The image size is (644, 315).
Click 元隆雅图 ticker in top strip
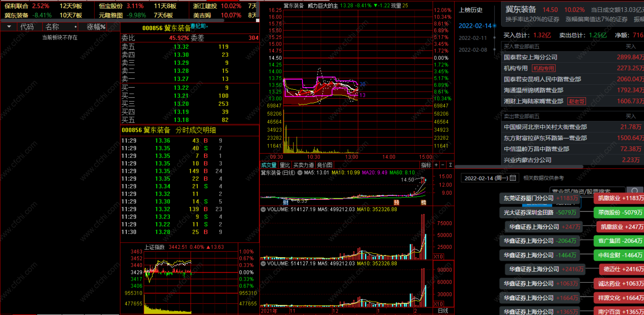pos(110,15)
